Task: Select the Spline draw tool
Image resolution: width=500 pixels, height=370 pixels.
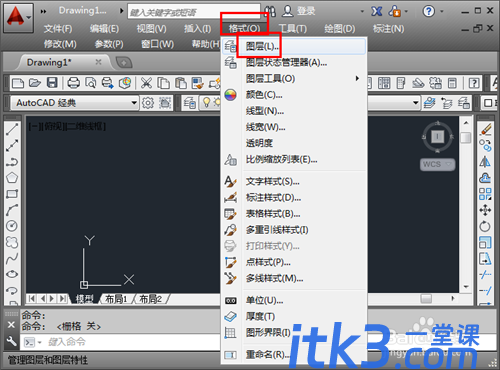Action: tap(12, 258)
